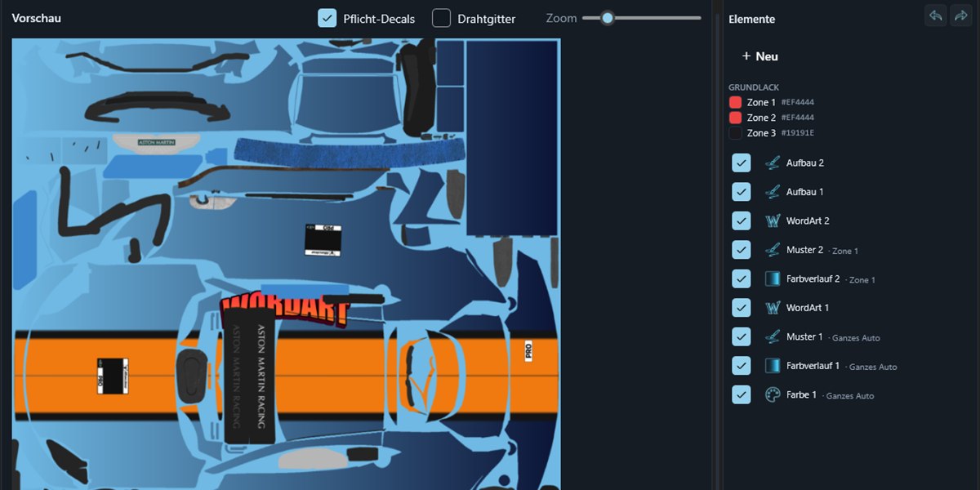This screenshot has width=980, height=490.
Task: Click the redo arrow button
Action: (x=961, y=16)
